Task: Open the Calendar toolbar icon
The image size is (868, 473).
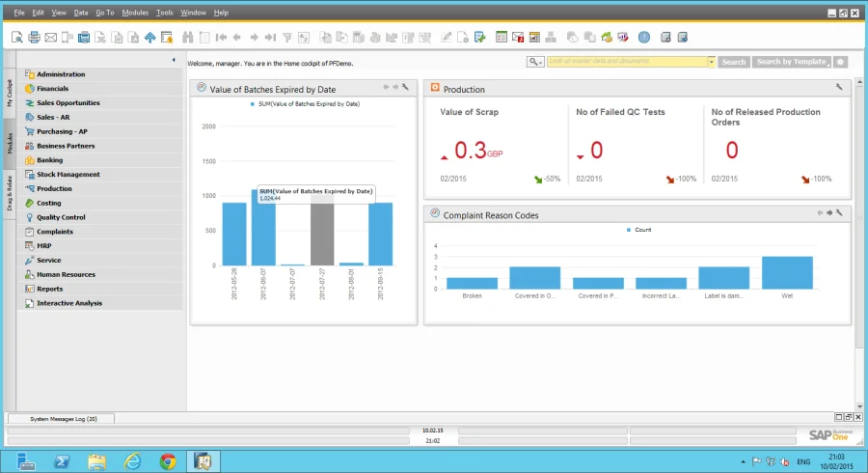Action: (534, 37)
